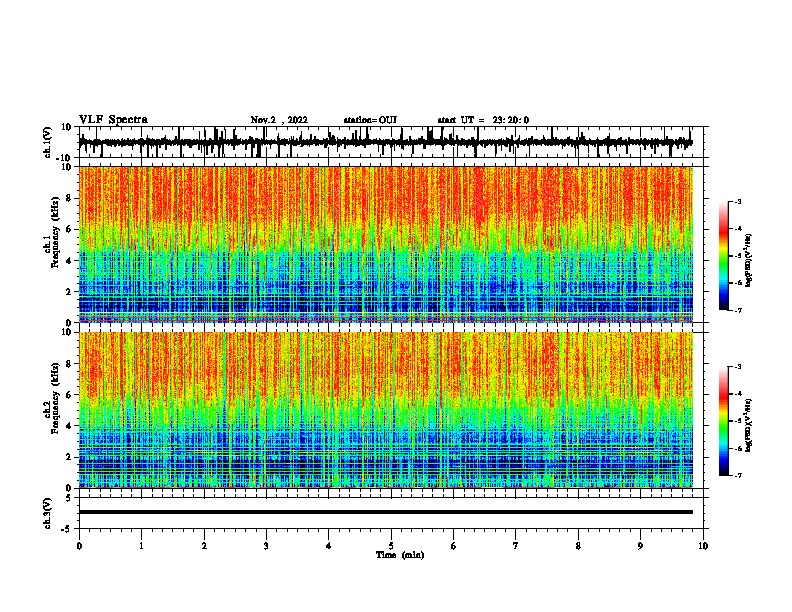Click the "-7" tick on ch.2 colorbar

click(737, 476)
